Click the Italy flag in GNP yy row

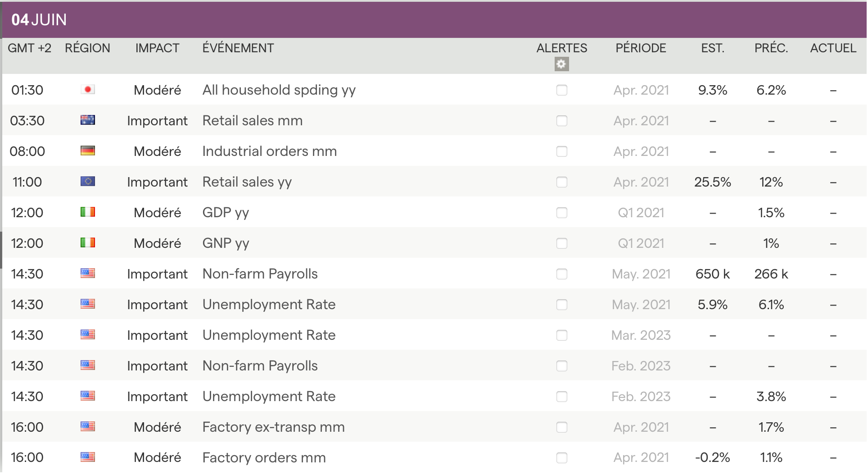88,243
